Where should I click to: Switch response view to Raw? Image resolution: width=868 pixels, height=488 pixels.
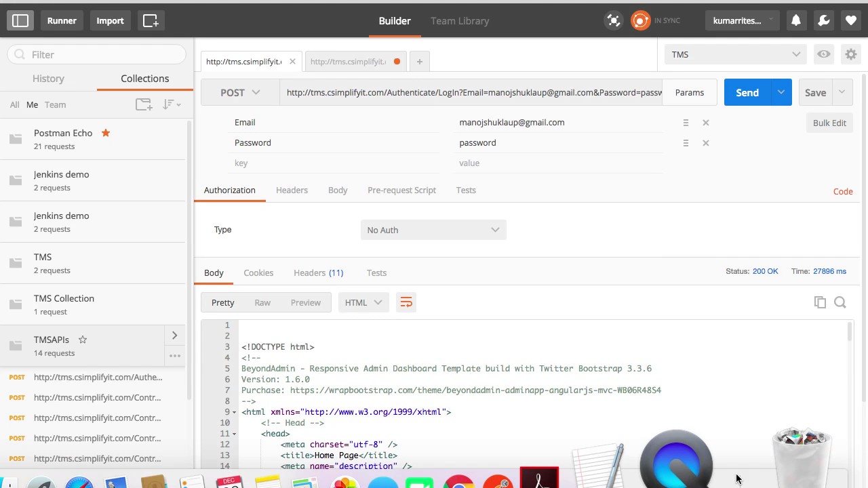(x=262, y=302)
